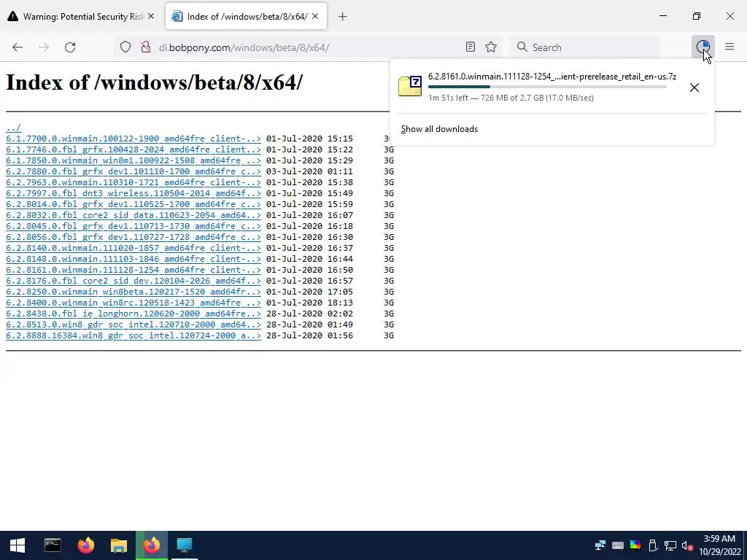Open the 6.2.8888.16384.win8_gdr_soc_intel link
Image resolution: width=747 pixels, height=560 pixels.
[x=133, y=335]
